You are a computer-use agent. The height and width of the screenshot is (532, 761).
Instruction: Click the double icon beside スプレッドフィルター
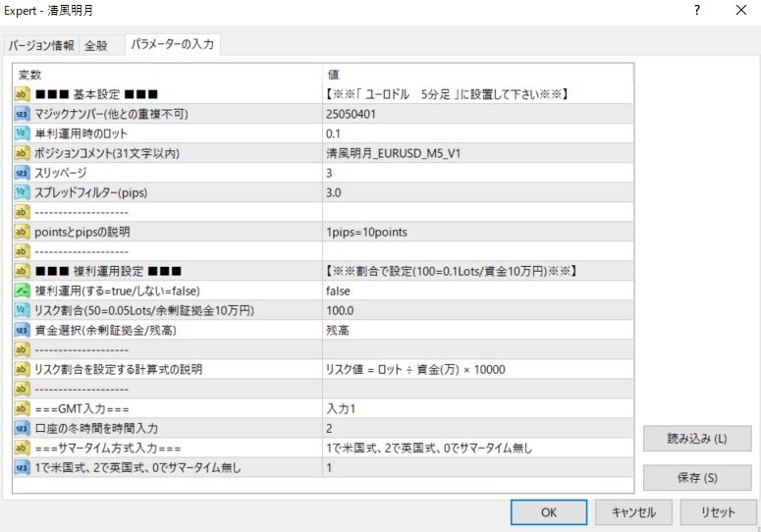coord(22,192)
